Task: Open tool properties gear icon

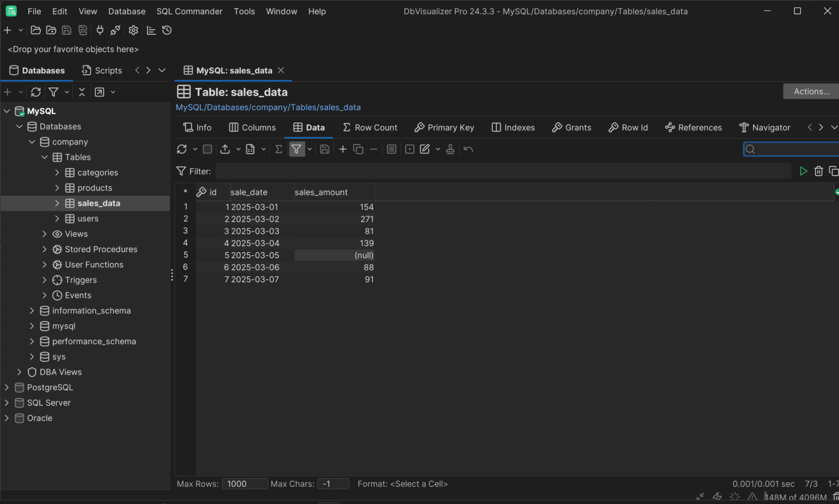Action: tap(133, 30)
